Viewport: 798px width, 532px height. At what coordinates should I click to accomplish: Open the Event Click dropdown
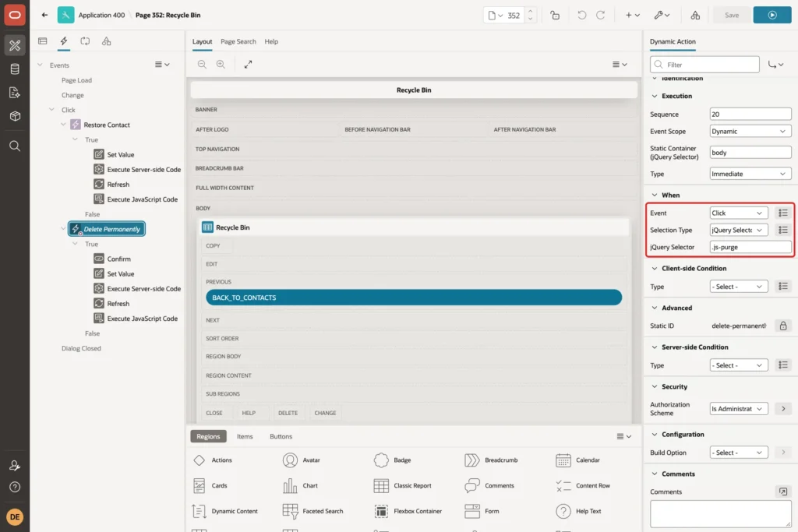(739, 213)
